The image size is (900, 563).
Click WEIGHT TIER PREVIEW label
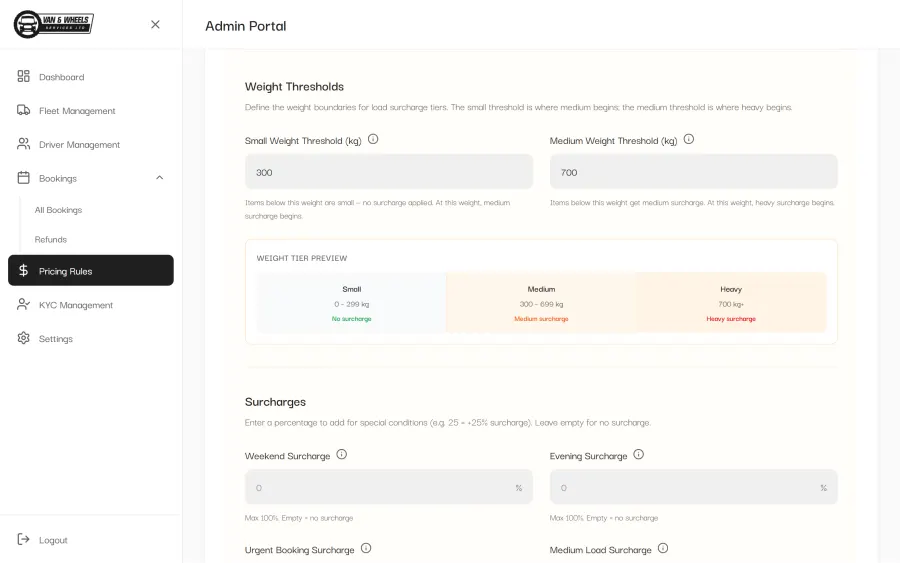(302, 258)
